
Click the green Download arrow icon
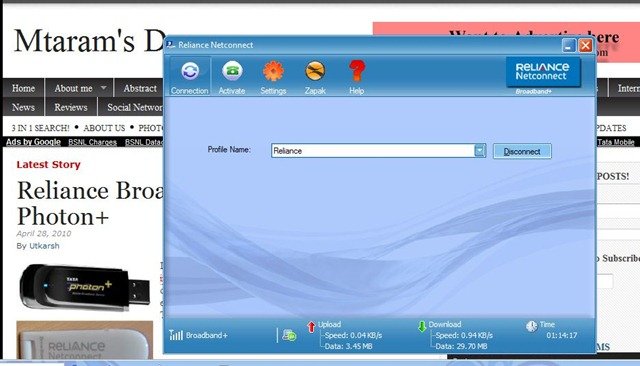coord(422,326)
